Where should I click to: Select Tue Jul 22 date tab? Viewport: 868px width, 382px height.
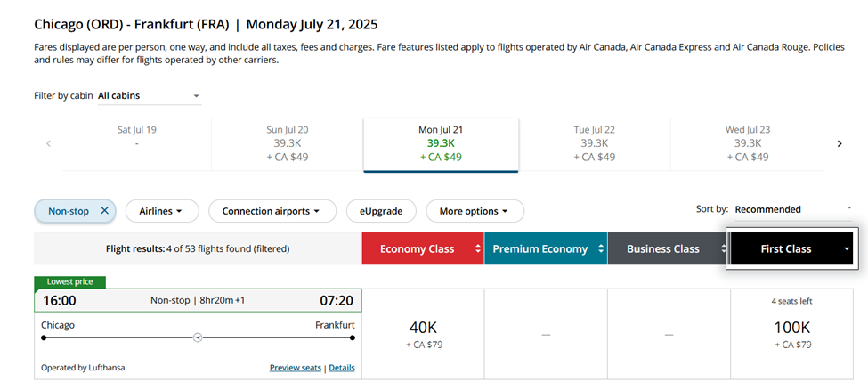(594, 143)
